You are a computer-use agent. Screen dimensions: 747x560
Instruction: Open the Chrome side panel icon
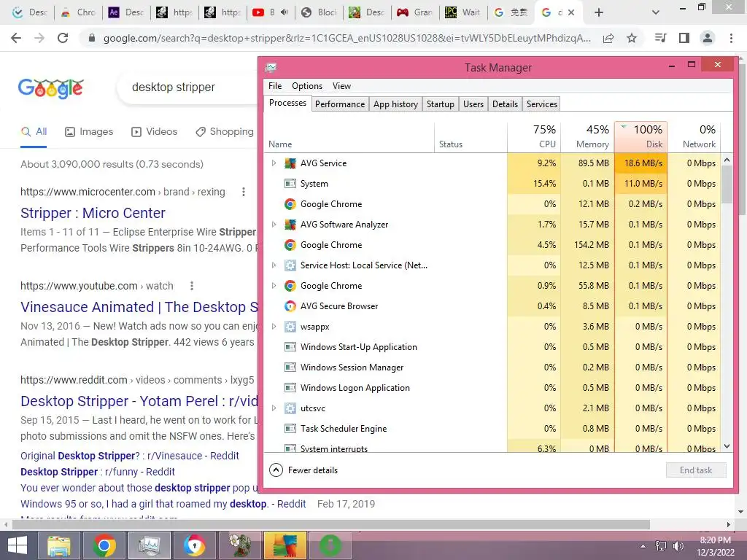684,38
